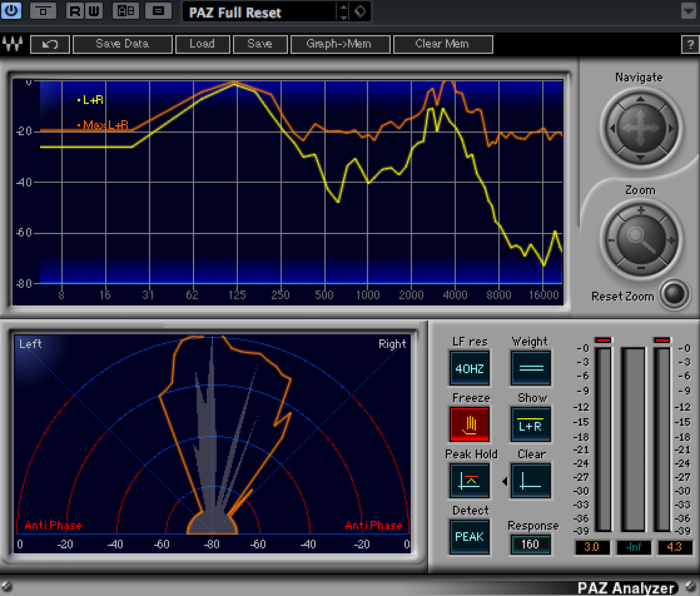Click the Save Data toolbar button

pyautogui.click(x=122, y=44)
